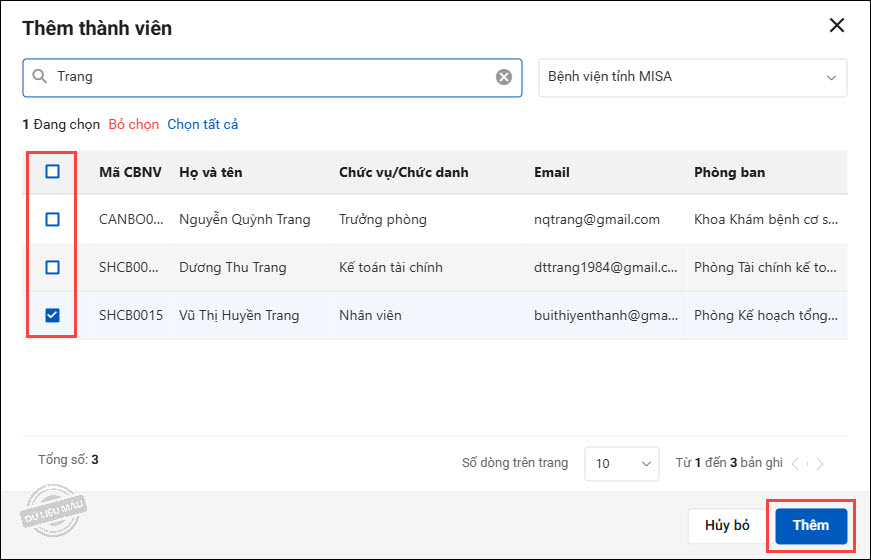Open the Bệnh viện tỉnh MISA dropdown
This screenshot has width=871, height=560.
click(x=692, y=77)
